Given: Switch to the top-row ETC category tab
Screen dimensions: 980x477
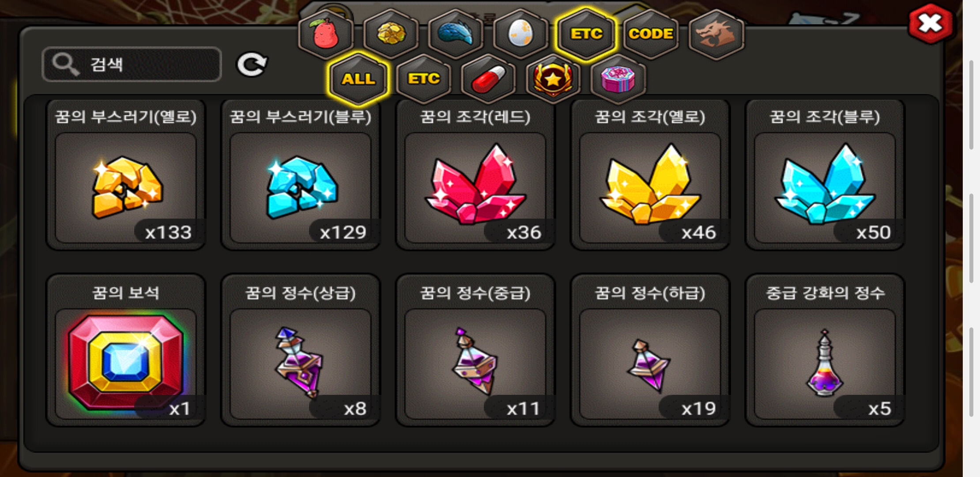Looking at the screenshot, I should coord(586,34).
